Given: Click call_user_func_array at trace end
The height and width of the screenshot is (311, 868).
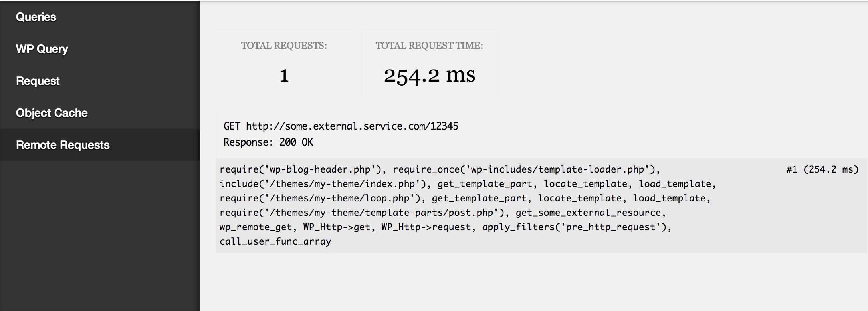Looking at the screenshot, I should 275,241.
